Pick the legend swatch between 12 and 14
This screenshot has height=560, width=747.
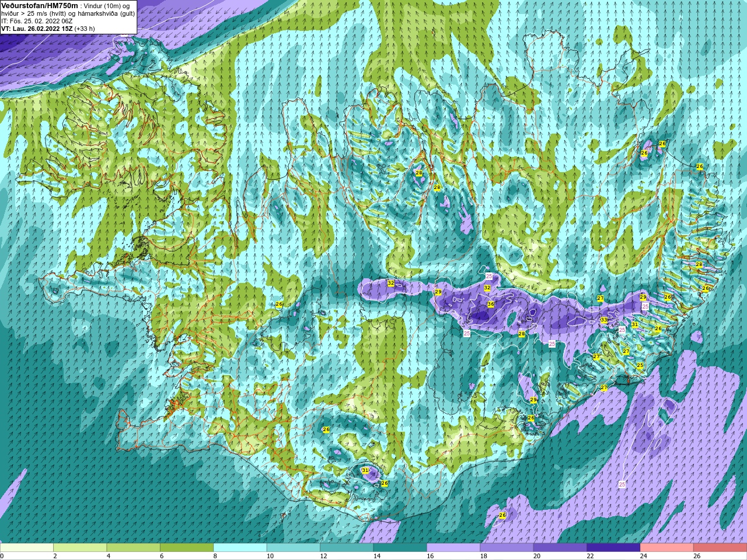347,548
